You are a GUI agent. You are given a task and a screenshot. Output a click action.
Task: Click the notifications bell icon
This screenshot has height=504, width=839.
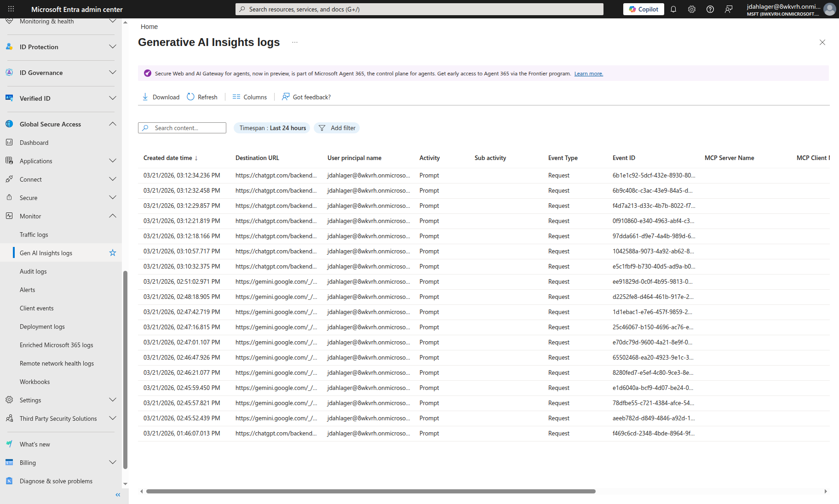point(673,9)
